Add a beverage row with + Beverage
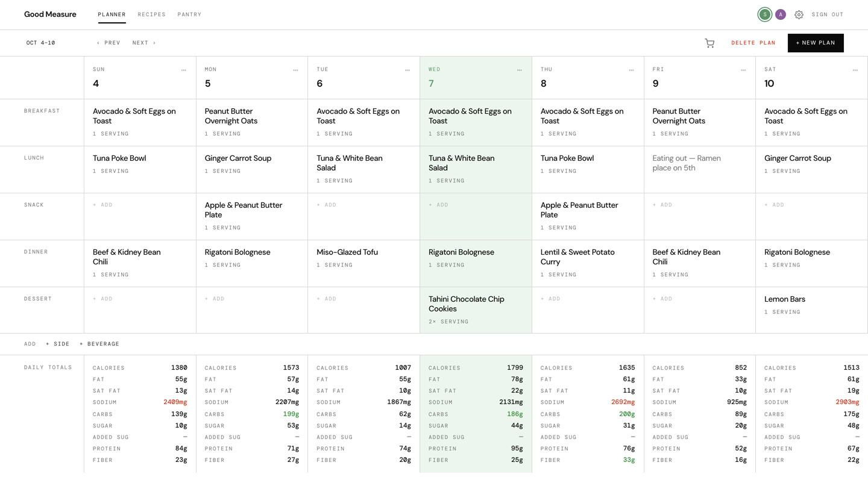 [99, 344]
